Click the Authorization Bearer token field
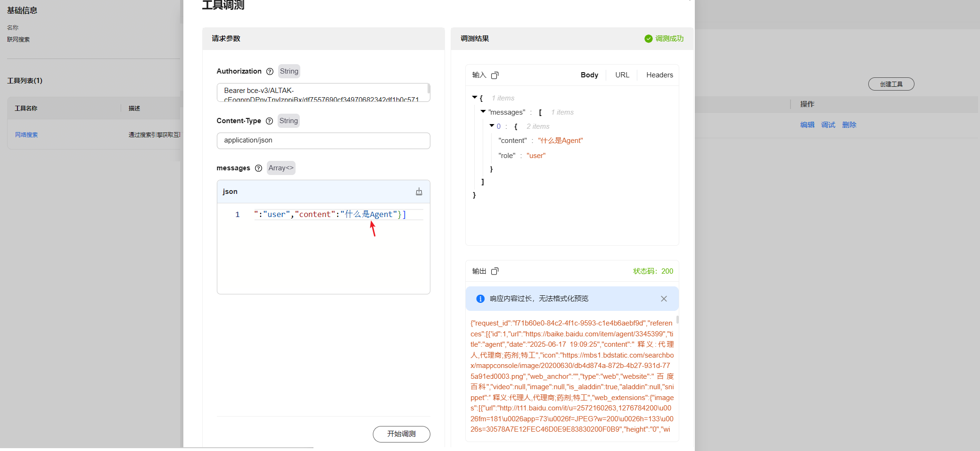This screenshot has width=980, height=451. 323,92
